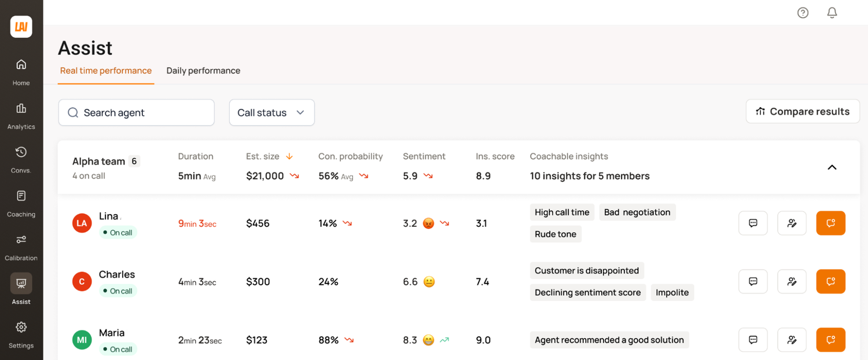Go to Home in the sidebar
Screen dimensions: 868x360
[x=21, y=71]
